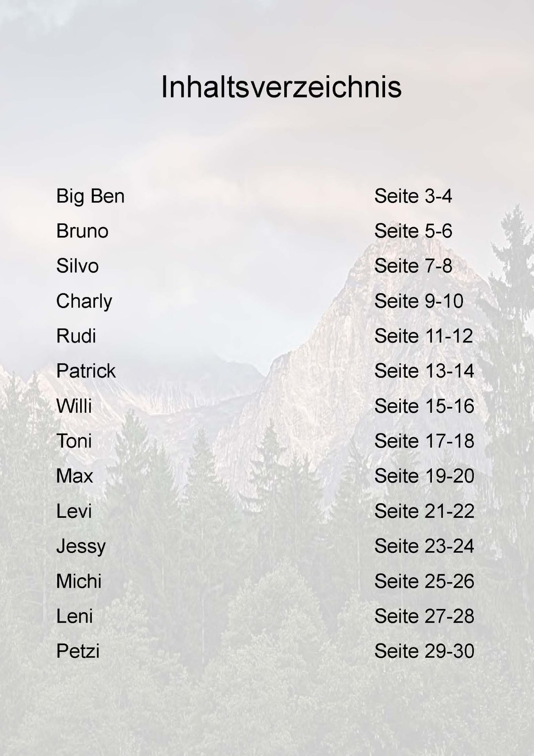Click the Seite 9-10 page reference
The height and width of the screenshot is (756, 534).
pyautogui.click(x=419, y=301)
